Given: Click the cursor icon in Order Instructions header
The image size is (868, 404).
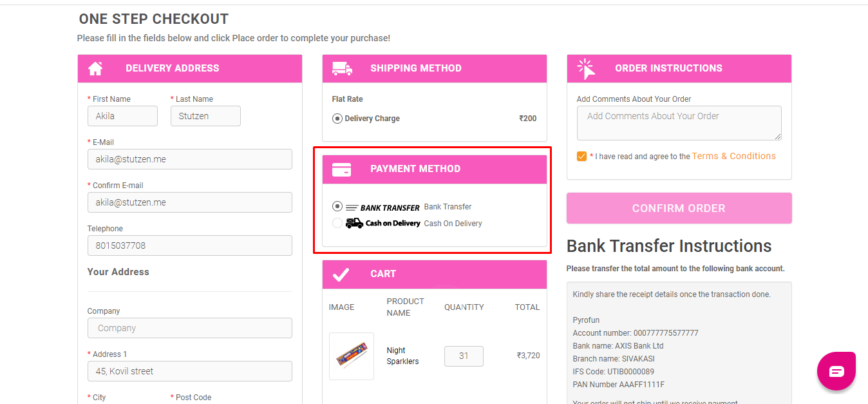Looking at the screenshot, I should click(x=586, y=69).
